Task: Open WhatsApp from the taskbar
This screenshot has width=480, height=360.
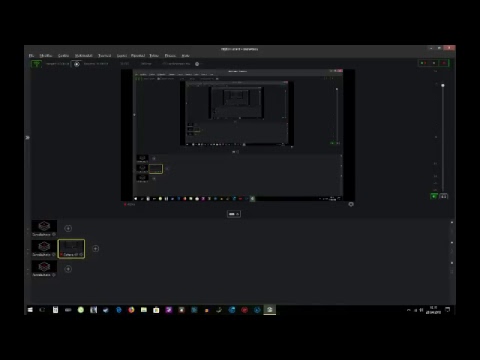Action: 81,310
